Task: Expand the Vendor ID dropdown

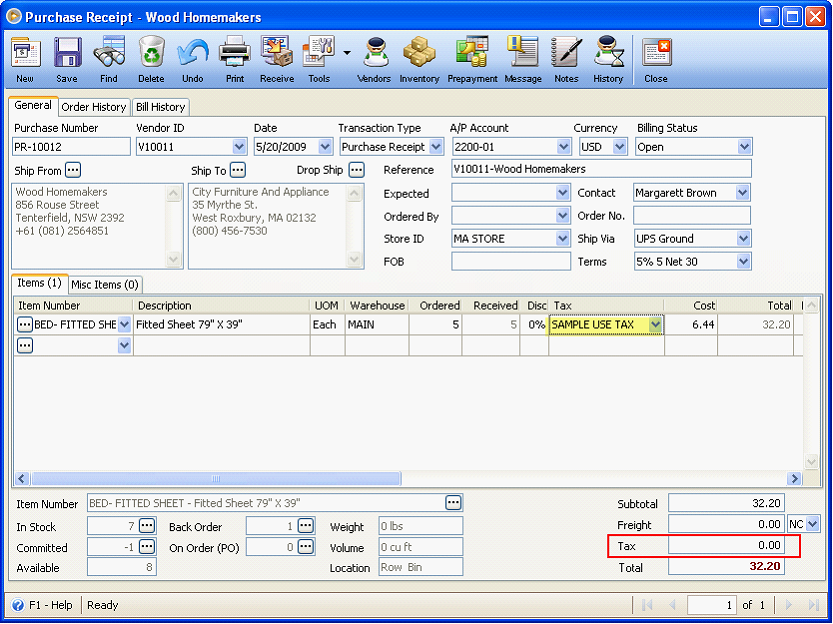Action: [239, 147]
